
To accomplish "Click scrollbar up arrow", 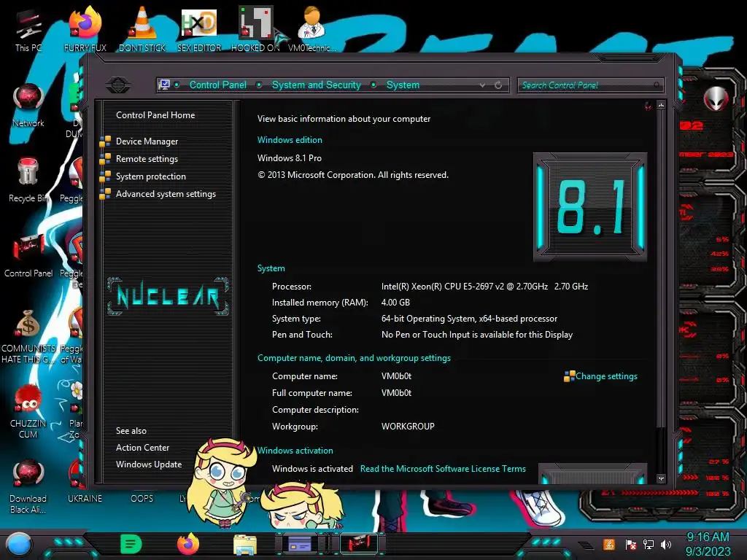I will pos(661,106).
